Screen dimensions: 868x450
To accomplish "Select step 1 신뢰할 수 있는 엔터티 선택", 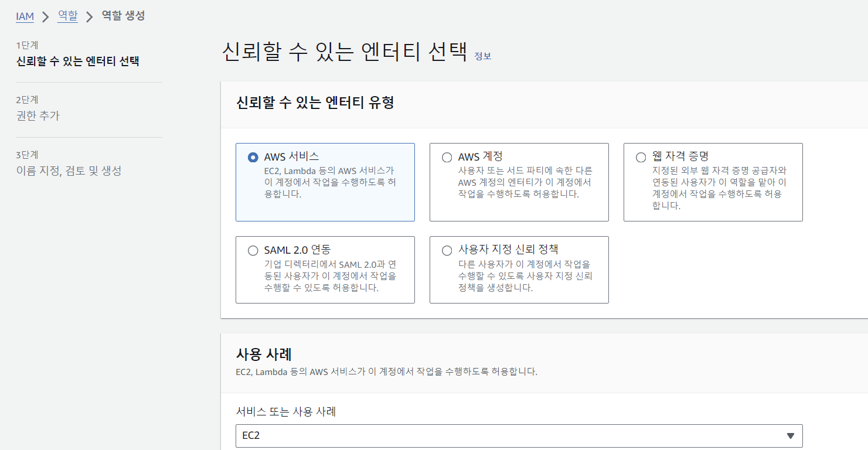I will [77, 61].
